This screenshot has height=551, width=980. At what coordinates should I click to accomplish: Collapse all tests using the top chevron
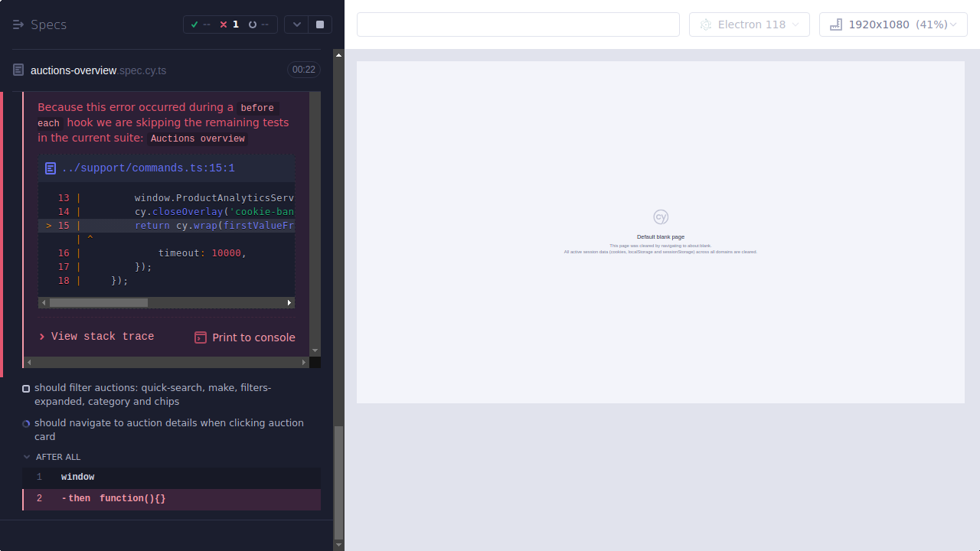click(x=296, y=24)
